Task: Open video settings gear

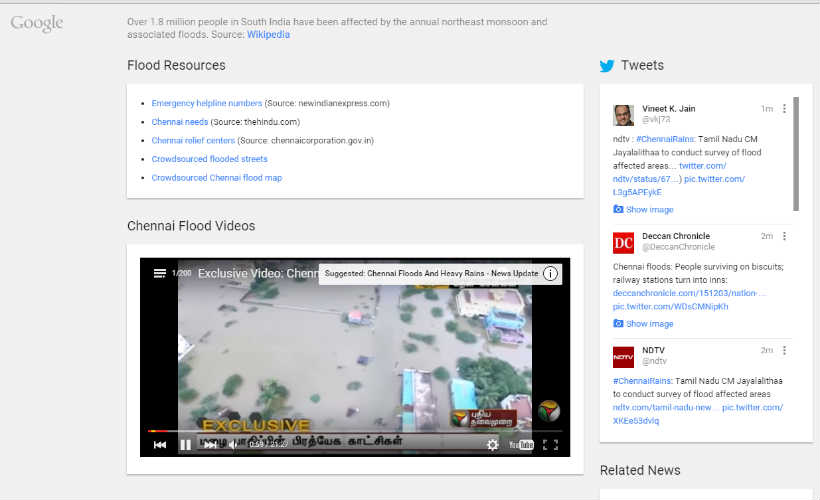Action: pos(493,445)
